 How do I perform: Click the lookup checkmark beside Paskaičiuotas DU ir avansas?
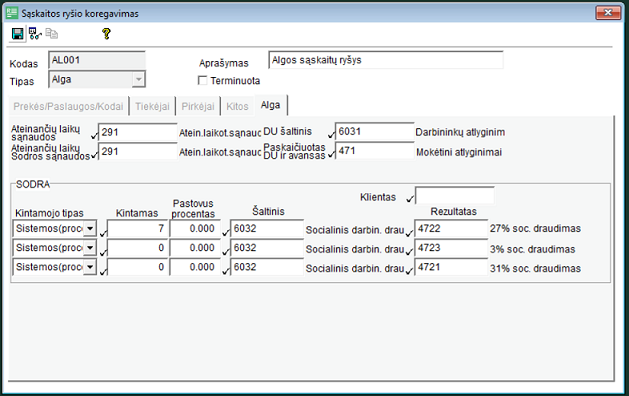click(x=331, y=154)
